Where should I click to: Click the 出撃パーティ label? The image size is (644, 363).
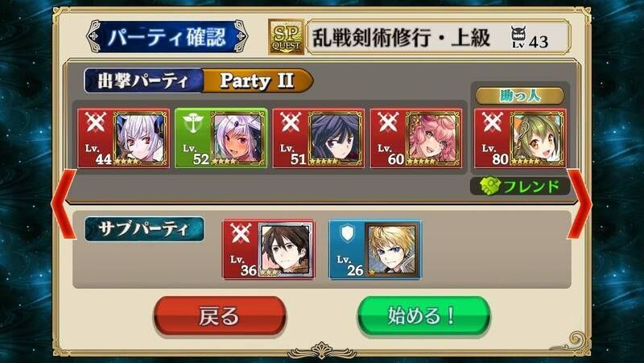pyautogui.click(x=143, y=81)
